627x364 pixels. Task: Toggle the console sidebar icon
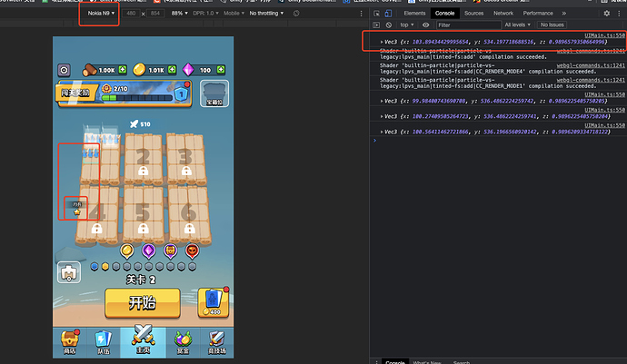click(x=376, y=25)
